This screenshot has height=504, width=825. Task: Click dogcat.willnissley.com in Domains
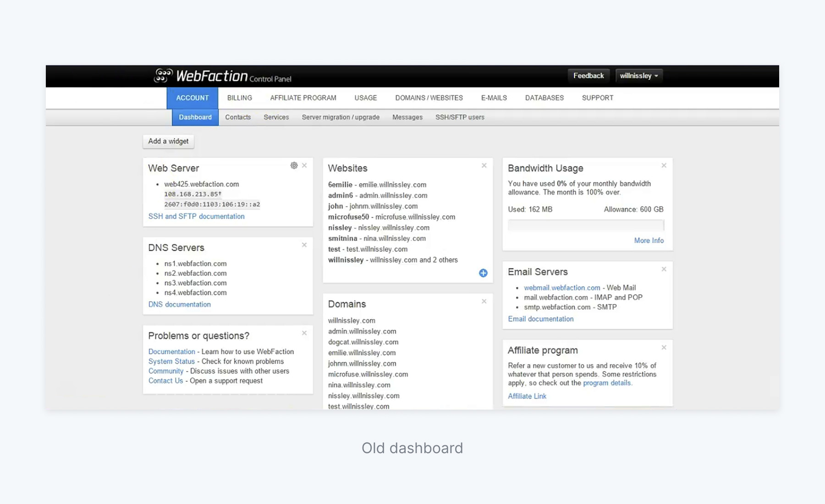[x=363, y=342]
